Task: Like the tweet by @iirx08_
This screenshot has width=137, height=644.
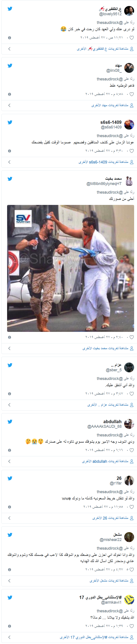Action: point(132,94)
